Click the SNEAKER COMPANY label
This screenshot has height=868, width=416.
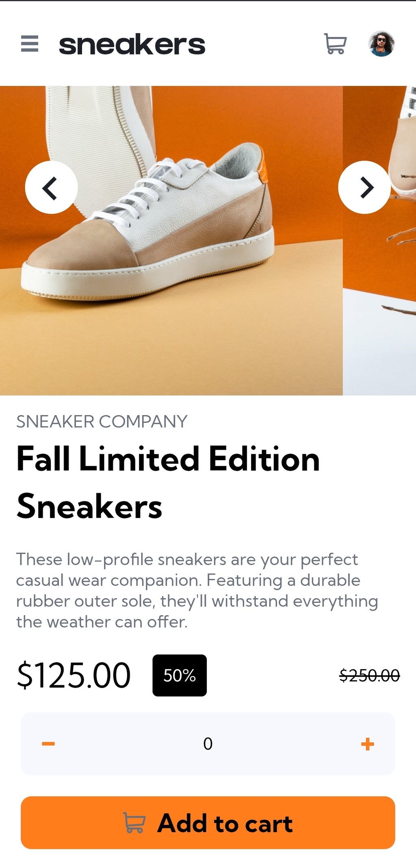tap(102, 421)
